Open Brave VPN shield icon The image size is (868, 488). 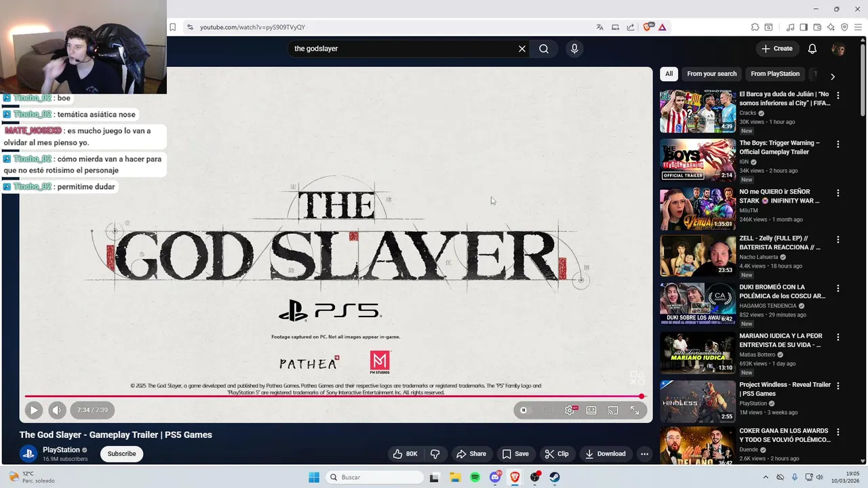[844, 27]
